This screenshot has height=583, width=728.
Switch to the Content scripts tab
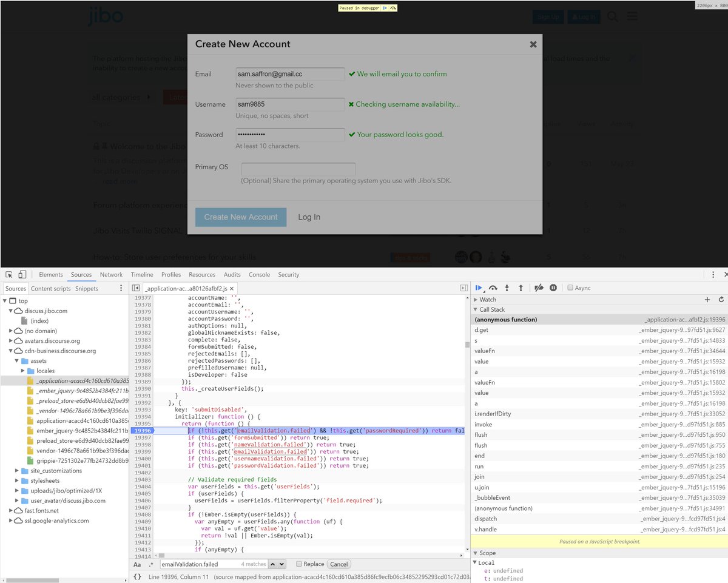click(x=50, y=289)
